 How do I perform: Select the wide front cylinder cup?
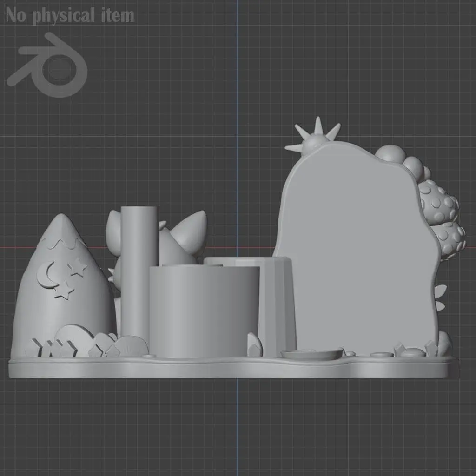click(205, 311)
